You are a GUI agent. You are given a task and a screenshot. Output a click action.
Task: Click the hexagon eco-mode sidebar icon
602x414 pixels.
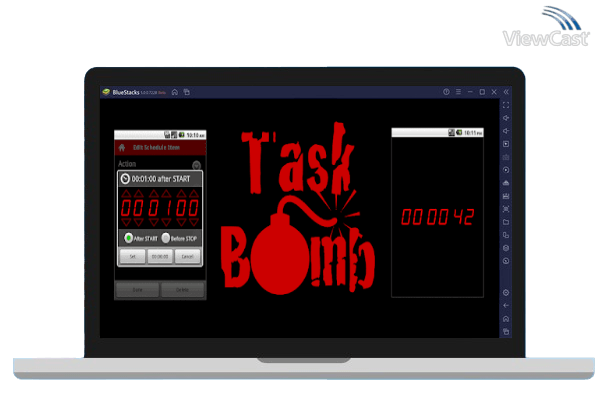tap(506, 248)
